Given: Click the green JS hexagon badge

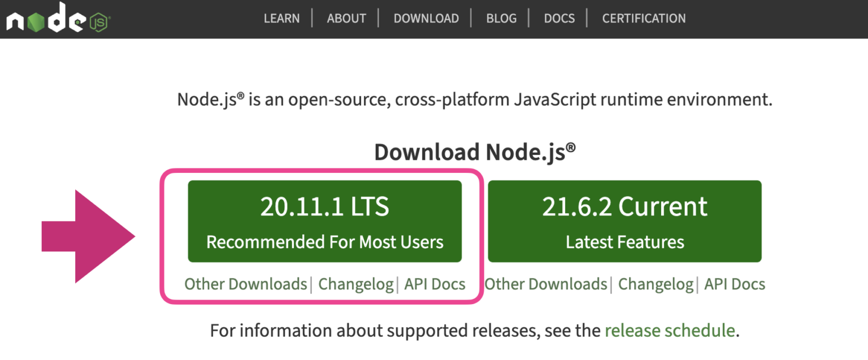Looking at the screenshot, I should pyautogui.click(x=98, y=23).
